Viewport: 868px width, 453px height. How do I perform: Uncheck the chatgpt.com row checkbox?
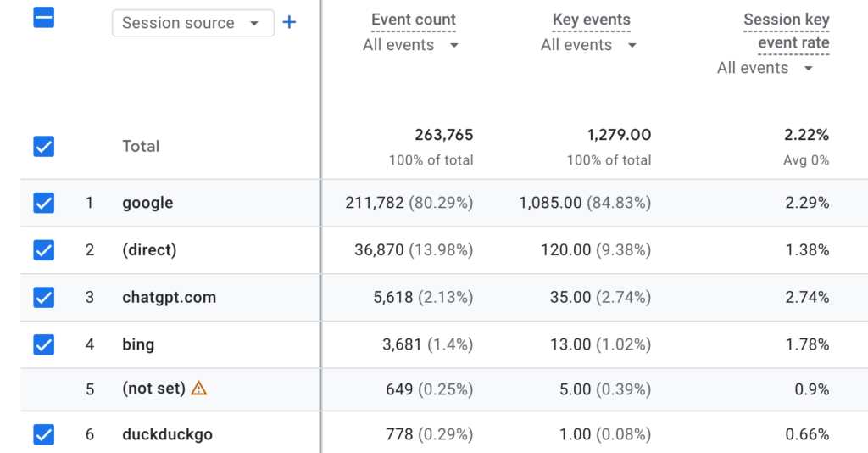[43, 298]
